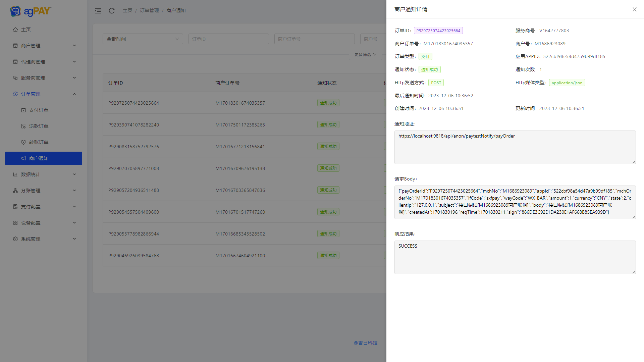Open the 全部时间 date dropdown
This screenshot has height=362, width=644.
click(x=143, y=39)
